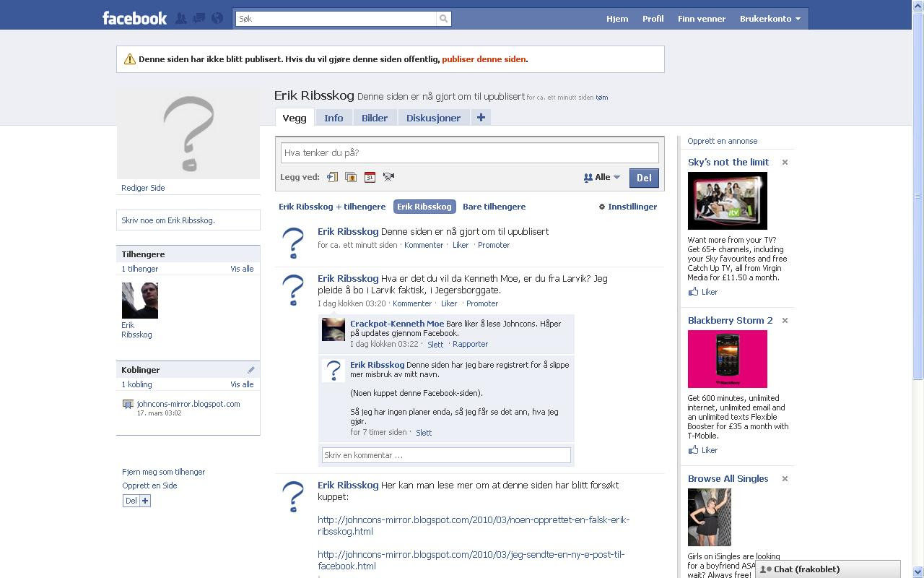
Task: Open Innstillinger wall settings
Action: 627,207
